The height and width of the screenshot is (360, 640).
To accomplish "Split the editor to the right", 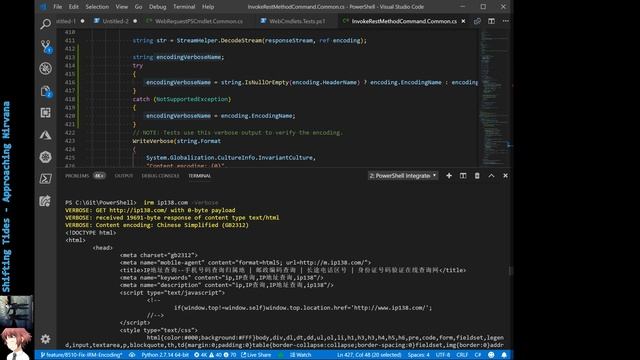I will pyautogui.click(x=491, y=21).
